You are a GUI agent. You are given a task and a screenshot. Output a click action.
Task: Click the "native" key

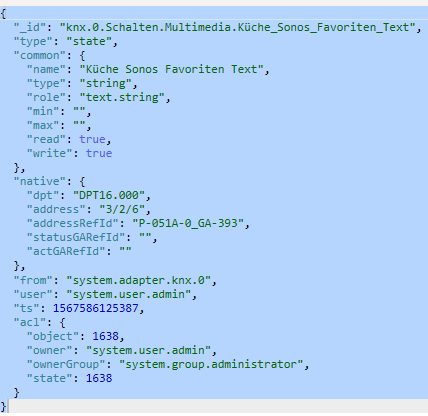pyautogui.click(x=40, y=181)
